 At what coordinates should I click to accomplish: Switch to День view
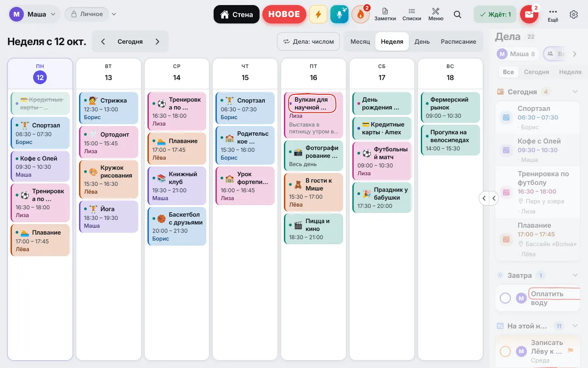pyautogui.click(x=422, y=41)
